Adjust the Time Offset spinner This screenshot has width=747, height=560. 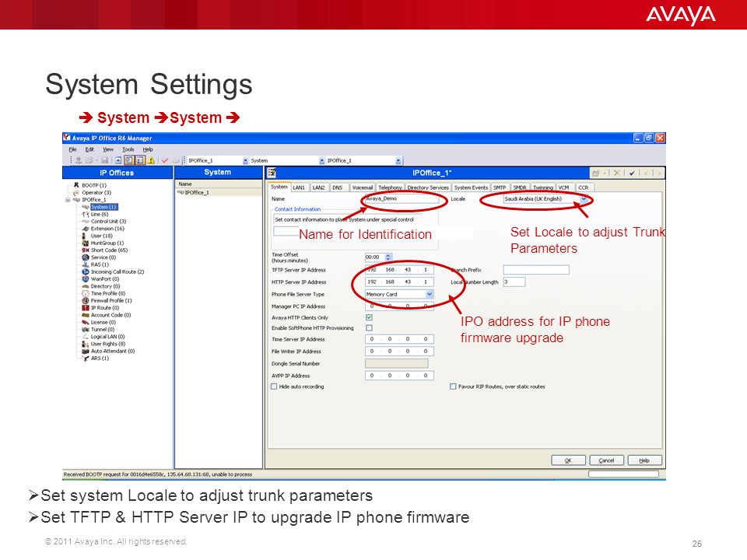388,257
